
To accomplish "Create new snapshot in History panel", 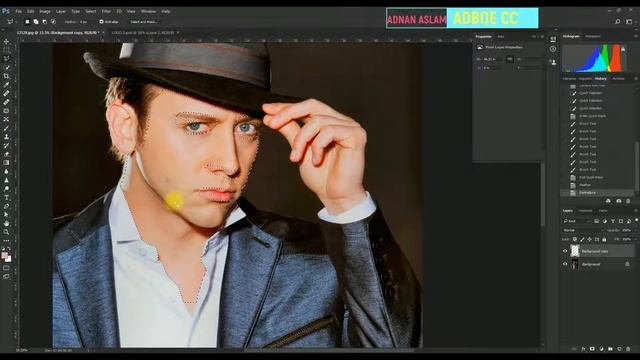I will (619, 201).
